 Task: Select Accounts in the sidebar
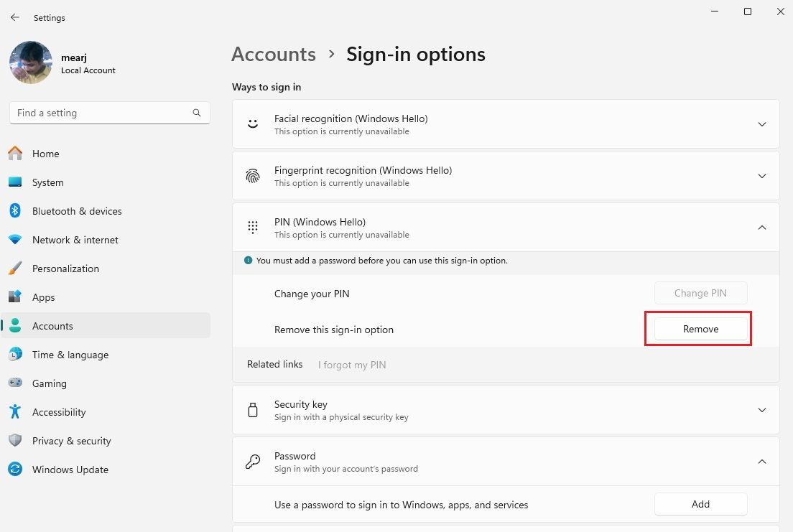point(52,326)
